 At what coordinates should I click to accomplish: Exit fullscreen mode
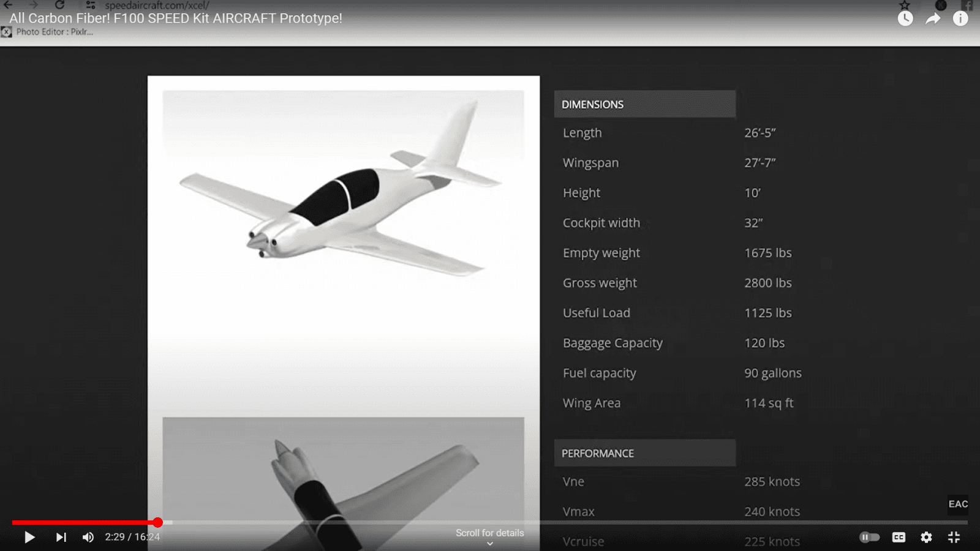point(954,537)
